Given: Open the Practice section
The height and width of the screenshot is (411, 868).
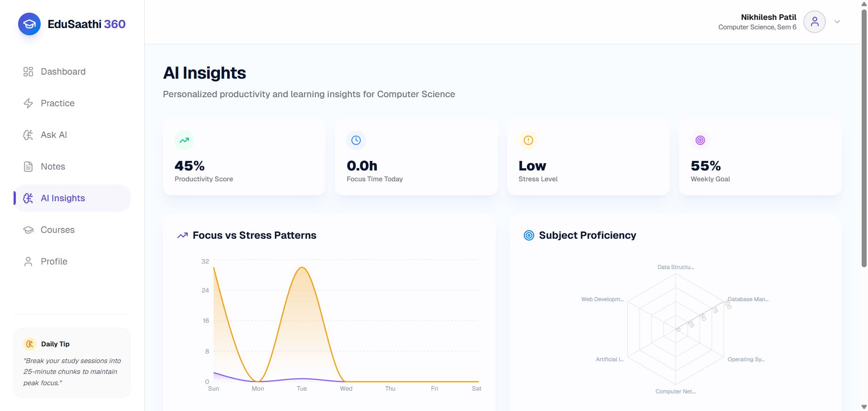Looking at the screenshot, I should click(x=72, y=103).
